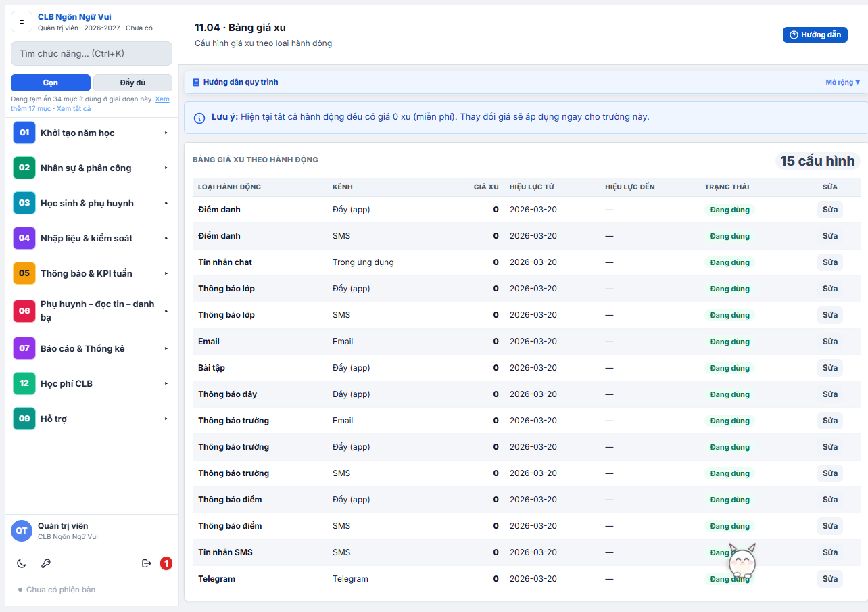Focus the Tìm chức năng search field
868x612 pixels.
pos(91,53)
